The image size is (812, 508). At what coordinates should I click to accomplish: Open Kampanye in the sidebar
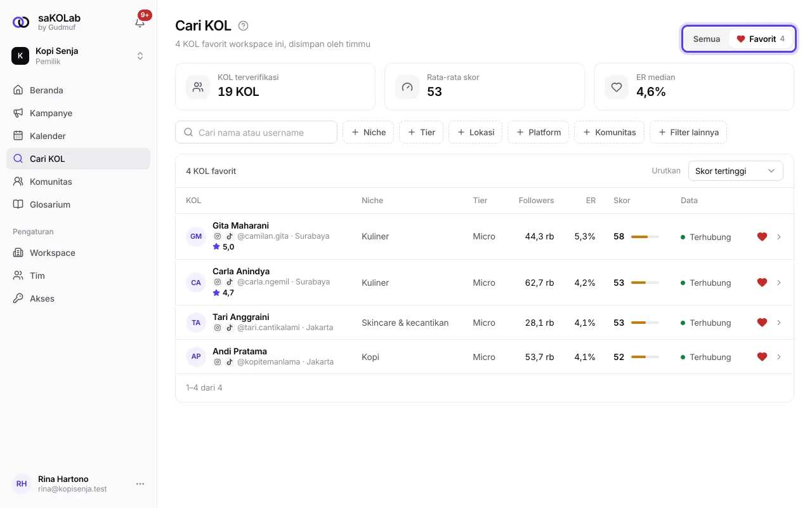[78, 113]
